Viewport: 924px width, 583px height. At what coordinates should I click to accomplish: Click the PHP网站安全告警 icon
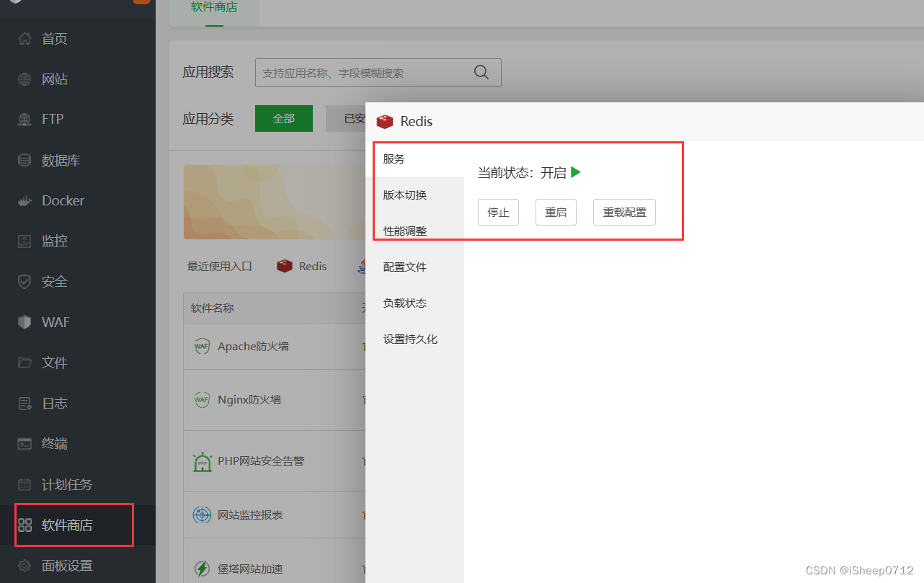point(202,461)
